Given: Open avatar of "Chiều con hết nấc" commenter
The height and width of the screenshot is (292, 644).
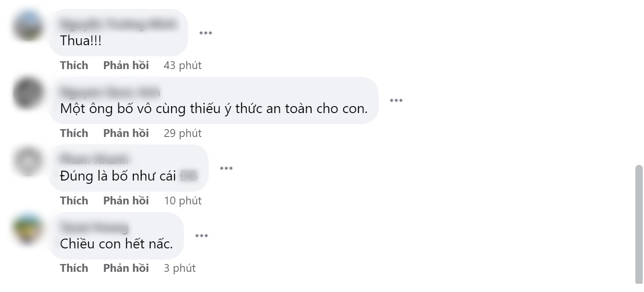Looking at the screenshot, I should click(28, 228).
